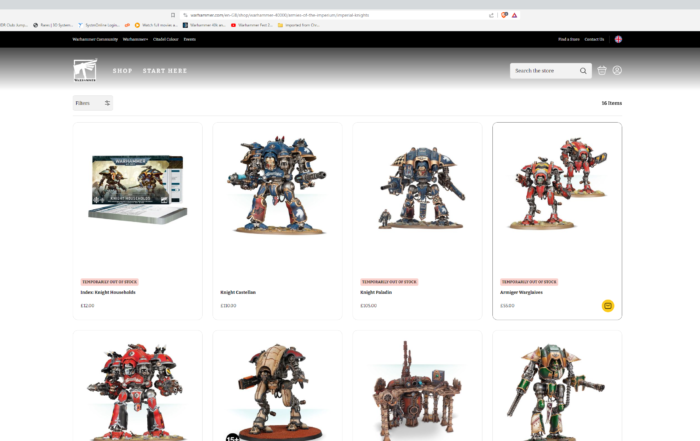Open the Events link
This screenshot has height=441, width=700.
point(190,39)
